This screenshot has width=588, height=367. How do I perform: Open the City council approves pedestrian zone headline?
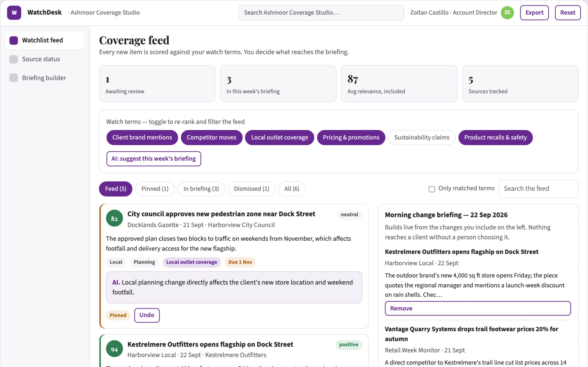click(221, 214)
